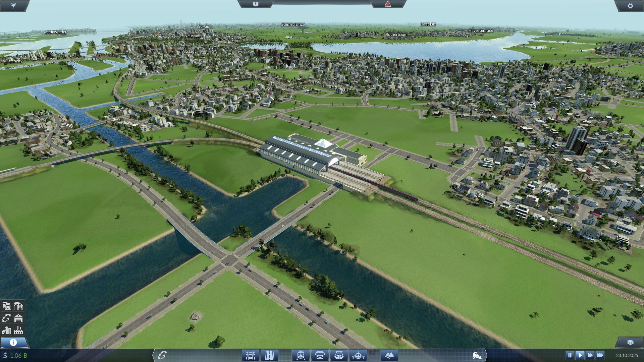Activate the bulldozer demolish tool
The width and height of the screenshot is (644, 362).
pos(477,356)
